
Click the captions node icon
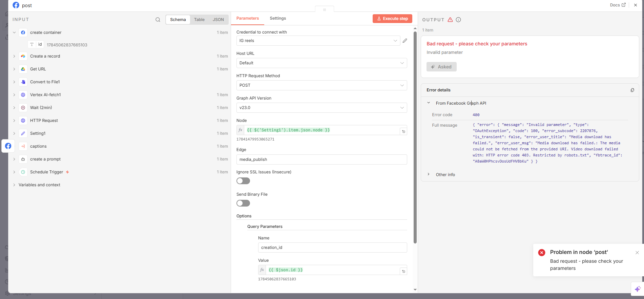[23, 146]
